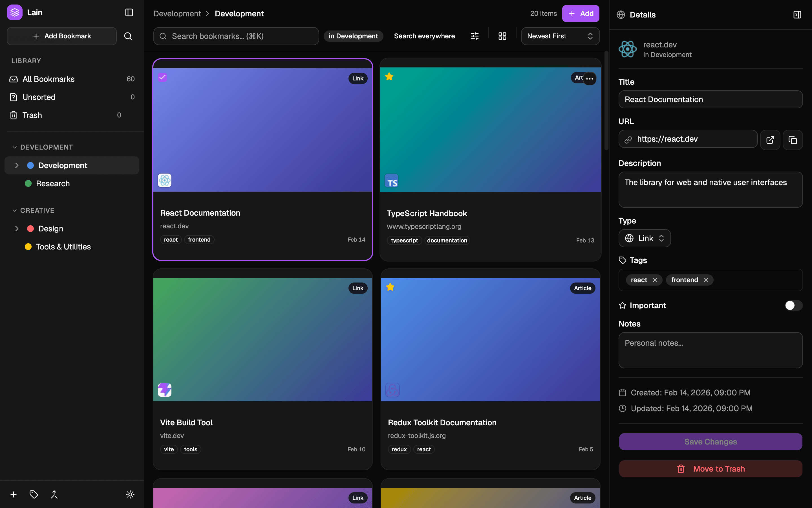Click the Personal notes text area
812x508 pixels.
710,350
